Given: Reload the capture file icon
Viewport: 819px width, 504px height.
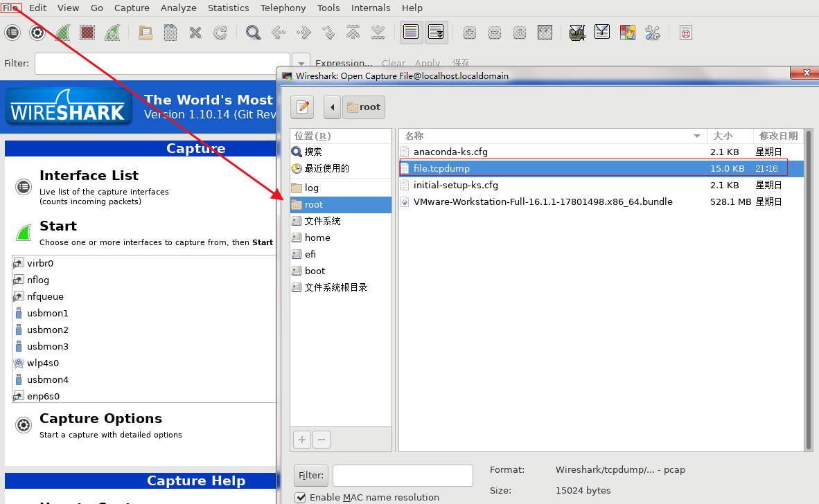Looking at the screenshot, I should pyautogui.click(x=220, y=33).
